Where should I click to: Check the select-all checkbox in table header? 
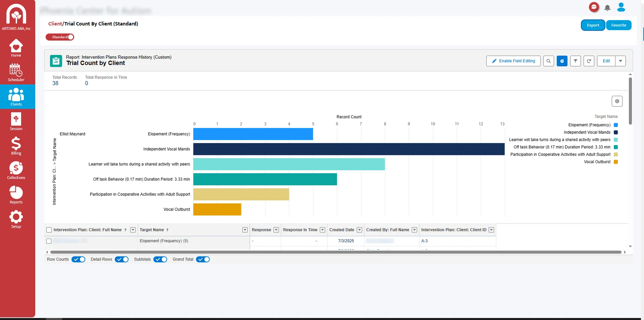pyautogui.click(x=49, y=230)
